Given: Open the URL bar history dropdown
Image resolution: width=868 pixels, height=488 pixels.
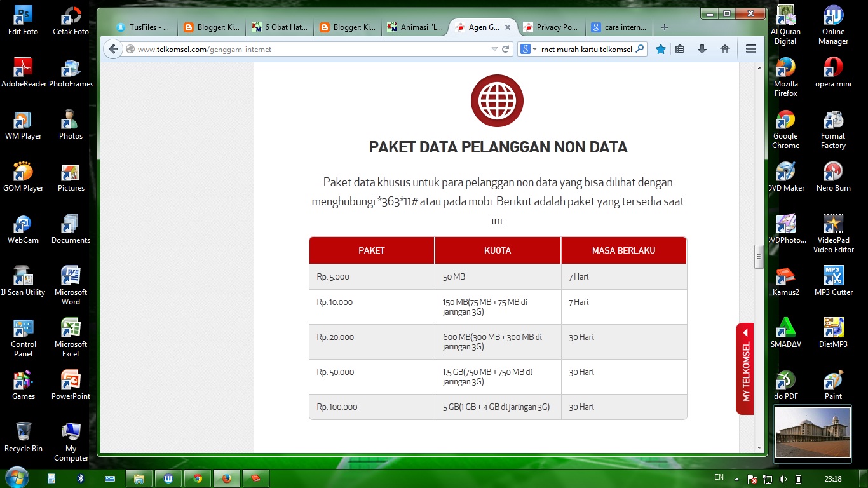Looking at the screenshot, I should pos(494,49).
